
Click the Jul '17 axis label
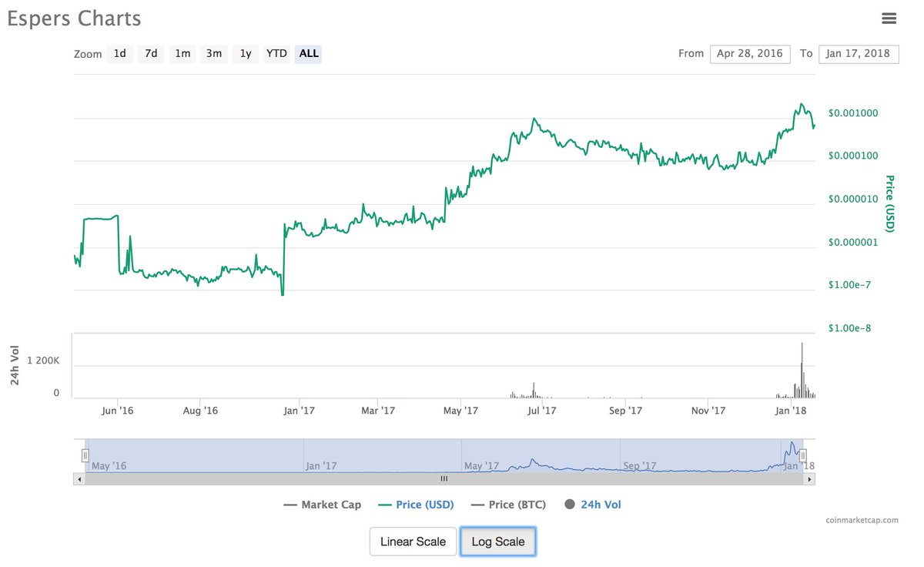tap(541, 411)
